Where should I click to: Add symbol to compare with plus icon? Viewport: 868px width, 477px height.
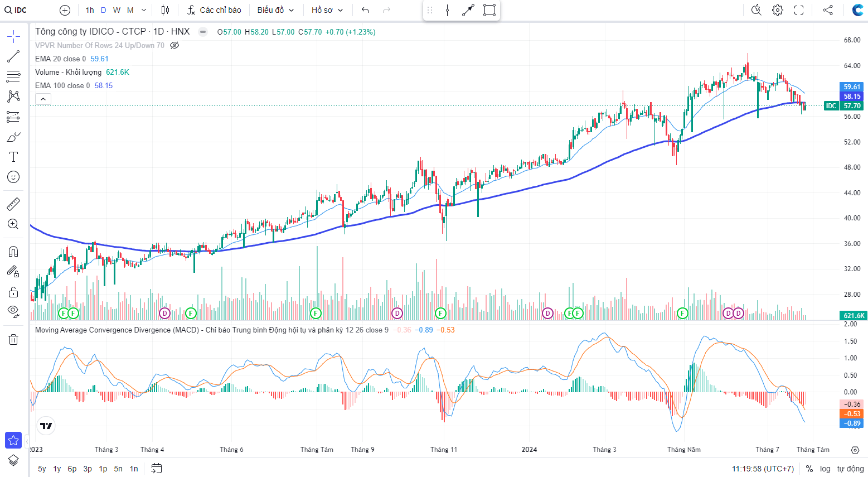[65, 10]
